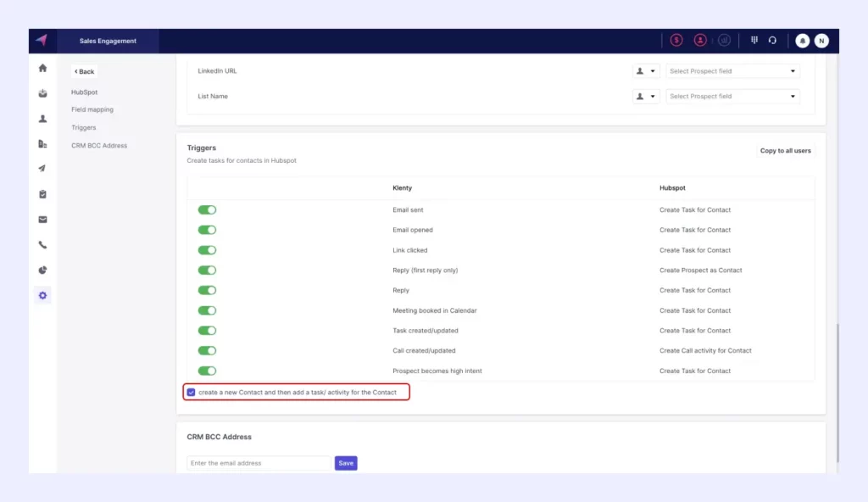Image resolution: width=868 pixels, height=502 pixels.
Task: Open Accounts building icon in sidebar
Action: click(42, 144)
